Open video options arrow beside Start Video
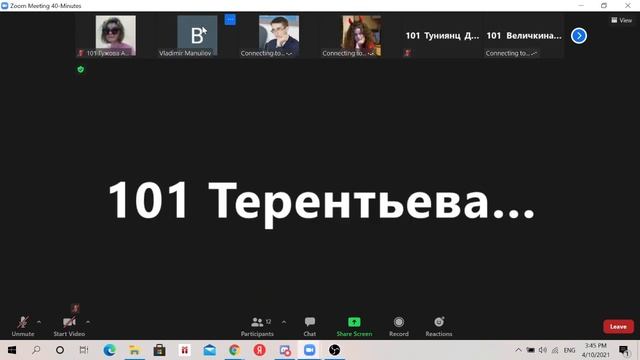This screenshot has height=360, width=640. coord(88,322)
